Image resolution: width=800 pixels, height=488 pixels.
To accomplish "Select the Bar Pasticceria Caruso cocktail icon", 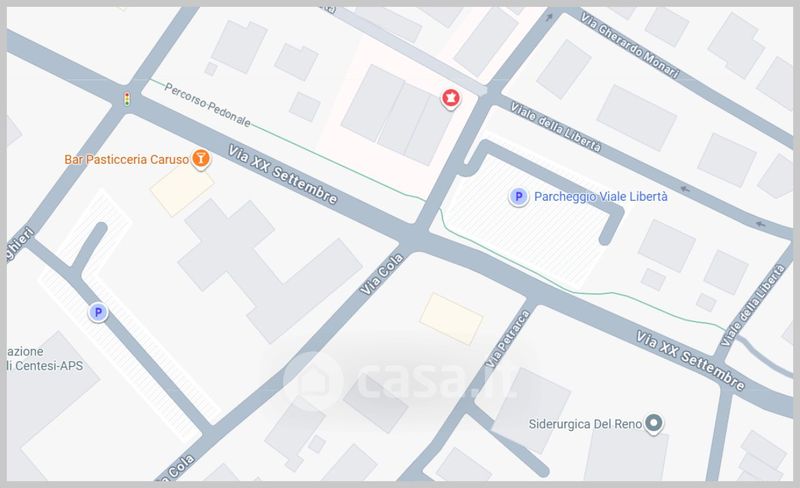I will click(201, 159).
